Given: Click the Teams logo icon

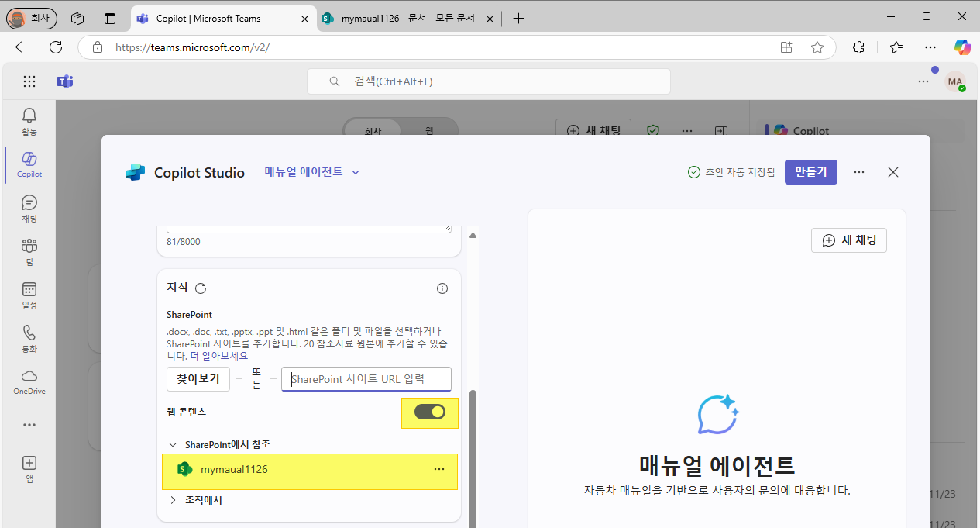Looking at the screenshot, I should [x=65, y=81].
